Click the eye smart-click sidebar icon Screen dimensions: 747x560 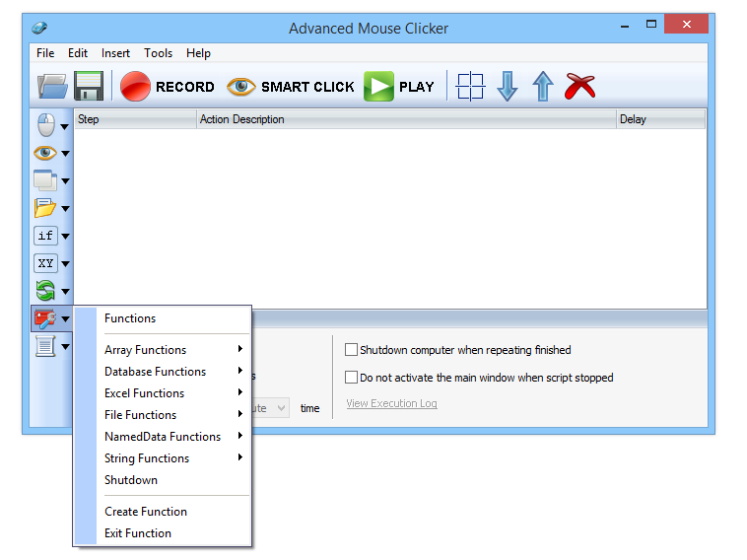45,153
